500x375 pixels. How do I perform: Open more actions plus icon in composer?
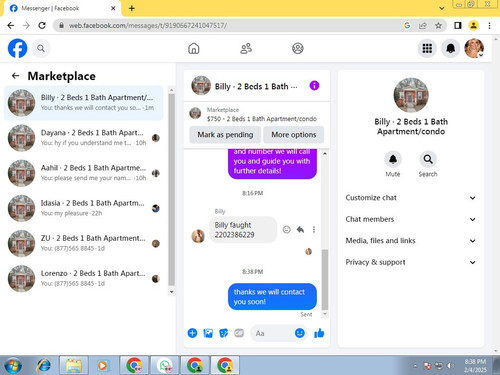[x=192, y=333]
